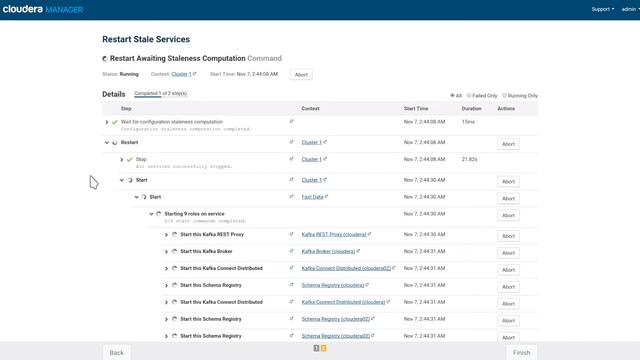Image resolution: width=640 pixels, height=360 pixels.
Task: Abort the Start this Kafka Broker step
Action: [x=508, y=253]
